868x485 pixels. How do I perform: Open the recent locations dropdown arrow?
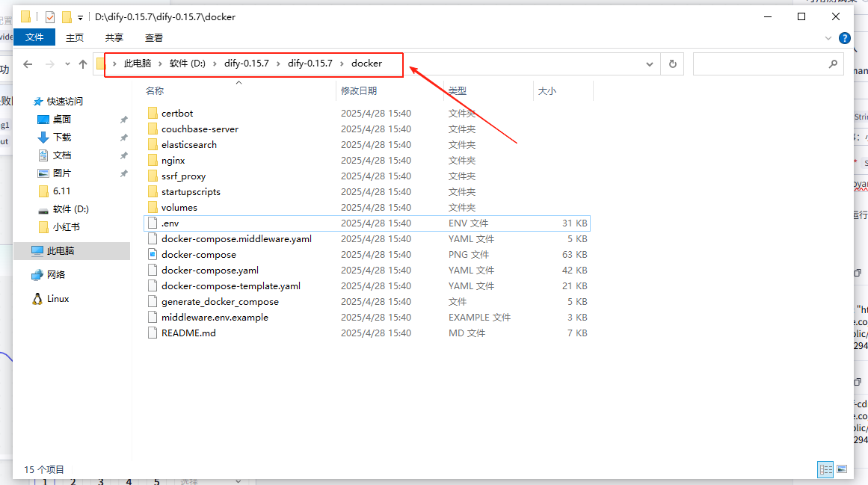[x=67, y=64]
